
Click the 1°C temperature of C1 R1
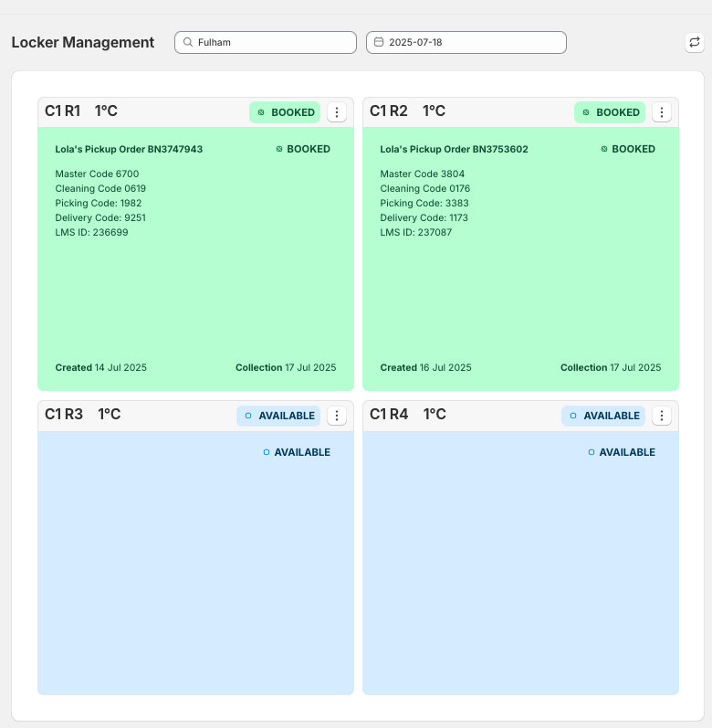coord(106,111)
